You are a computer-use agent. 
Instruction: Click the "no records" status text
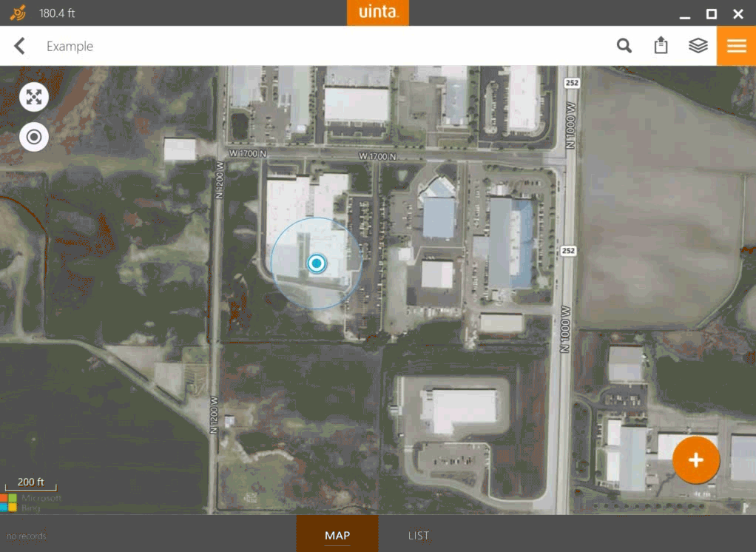click(x=27, y=536)
